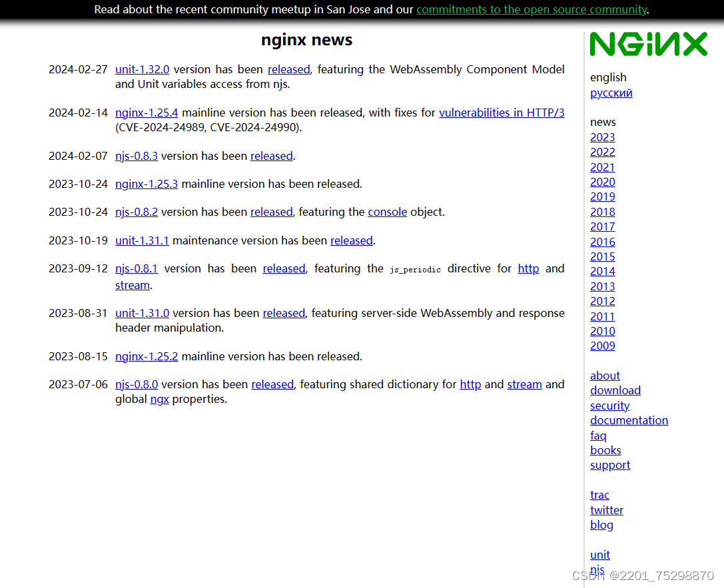The height and width of the screenshot is (588, 724).
Task: Open the nginx-1.25.3 link
Action: 147,184
